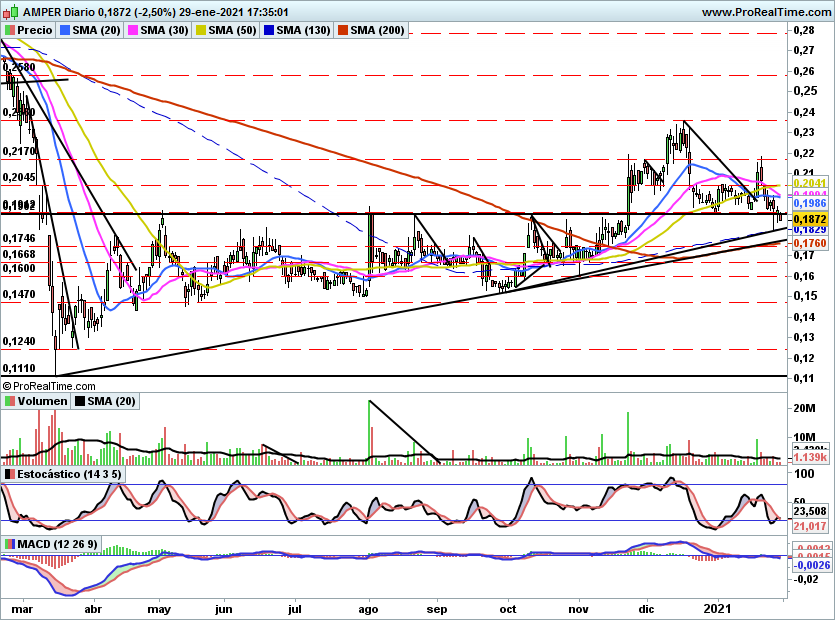Click the 0,1240 level label
835x620 pixels.
tap(19, 341)
